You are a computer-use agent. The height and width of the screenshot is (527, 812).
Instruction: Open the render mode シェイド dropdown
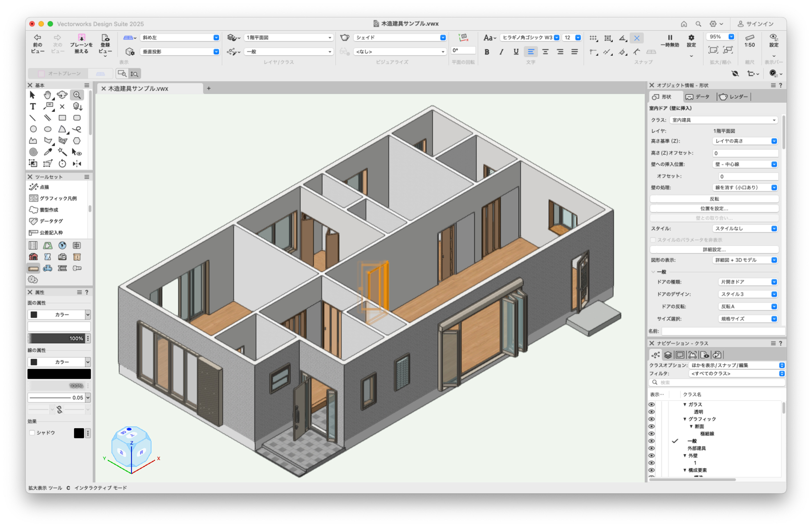(399, 38)
